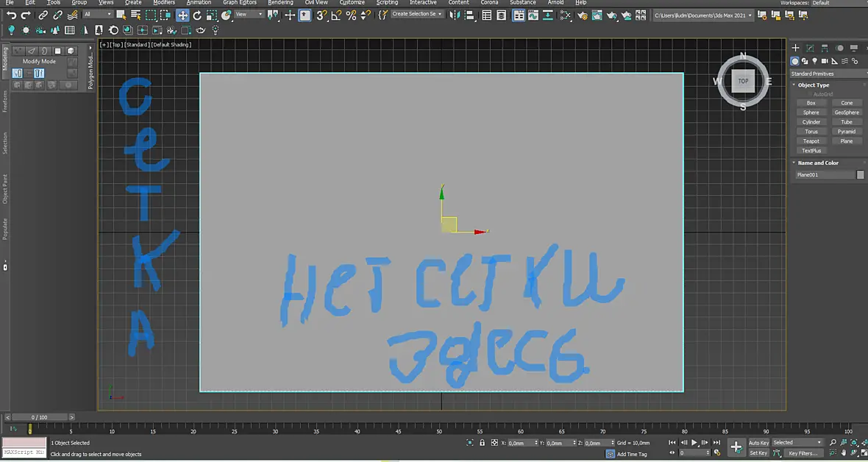
Task: Click the 0 / 100 time slider
Action: (39, 417)
